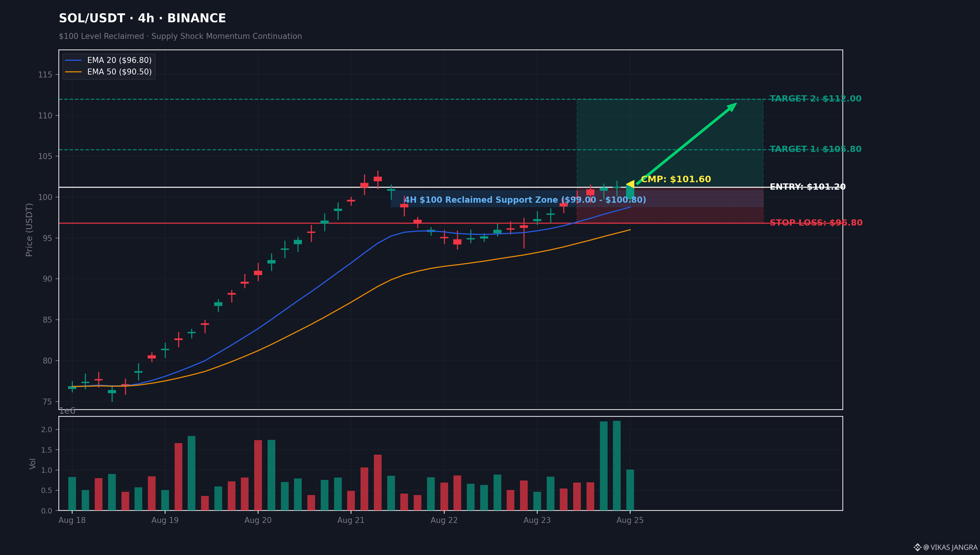Select the "STOP LOSS: $96.80" label
Image resolution: width=980 pixels, height=555 pixels.
[x=816, y=223]
